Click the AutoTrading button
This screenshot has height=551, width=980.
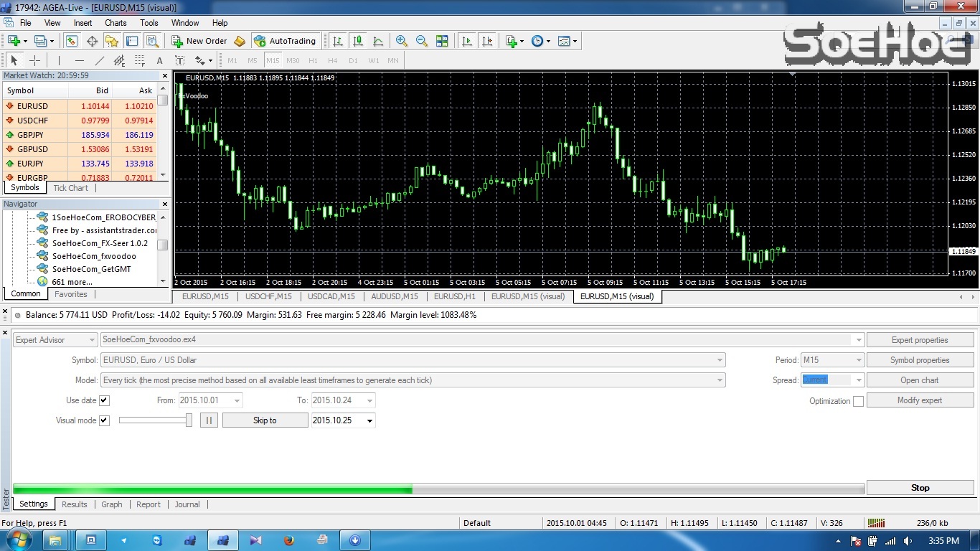pyautogui.click(x=285, y=41)
